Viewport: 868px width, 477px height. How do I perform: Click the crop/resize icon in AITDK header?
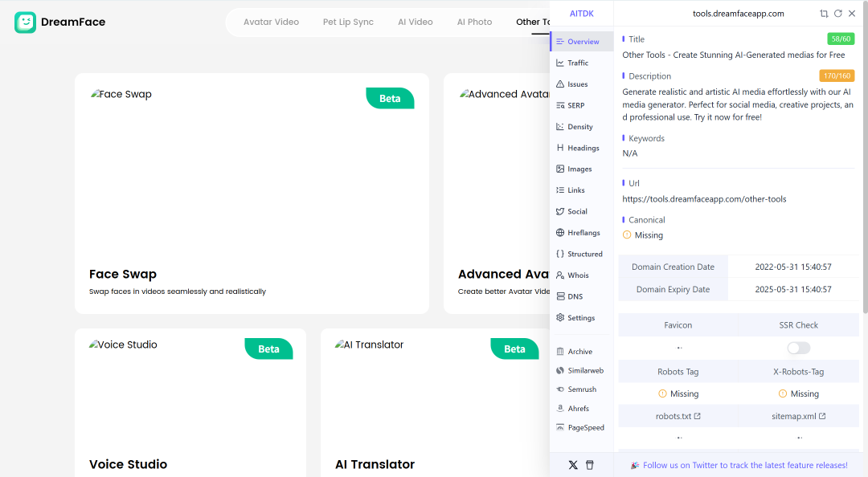pyautogui.click(x=824, y=14)
